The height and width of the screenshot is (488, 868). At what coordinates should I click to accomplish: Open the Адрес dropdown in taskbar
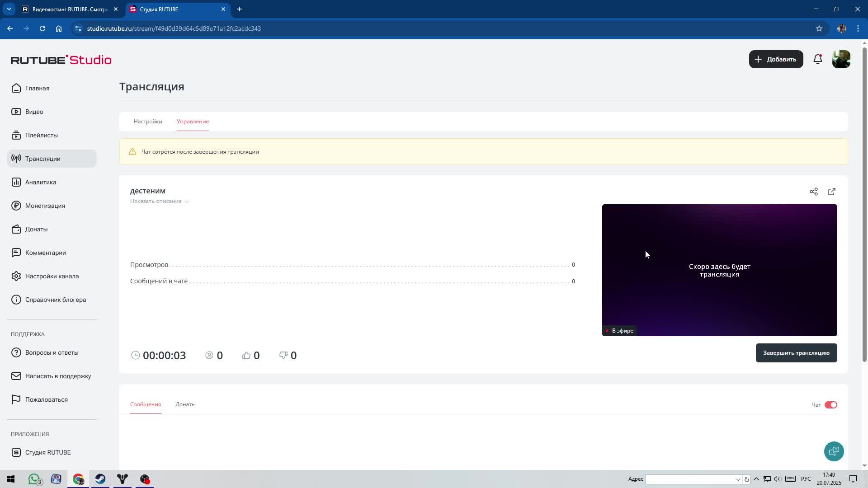(x=738, y=479)
